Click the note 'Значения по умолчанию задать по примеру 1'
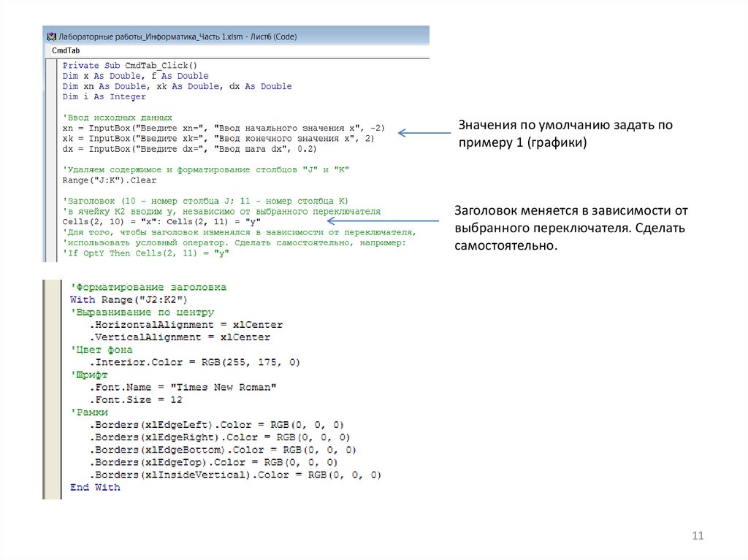This screenshot has height=560, width=748. click(565, 134)
